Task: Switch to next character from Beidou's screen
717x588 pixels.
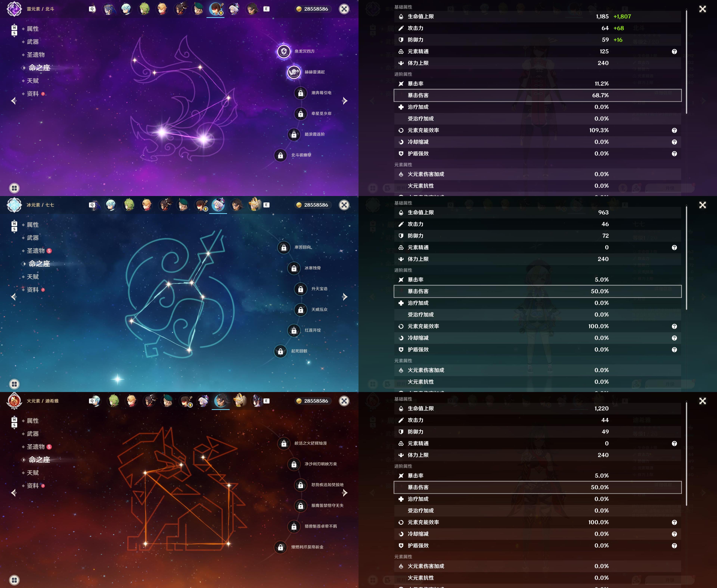Action: point(345,101)
